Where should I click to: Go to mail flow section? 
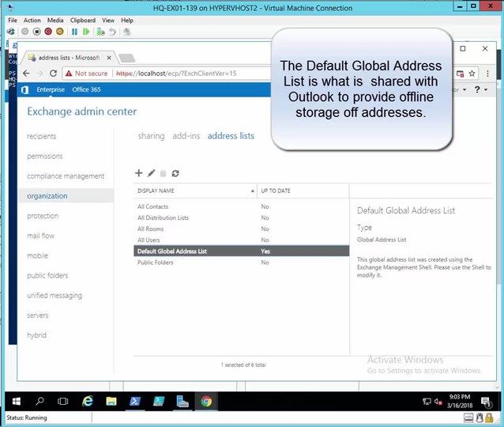(41, 236)
